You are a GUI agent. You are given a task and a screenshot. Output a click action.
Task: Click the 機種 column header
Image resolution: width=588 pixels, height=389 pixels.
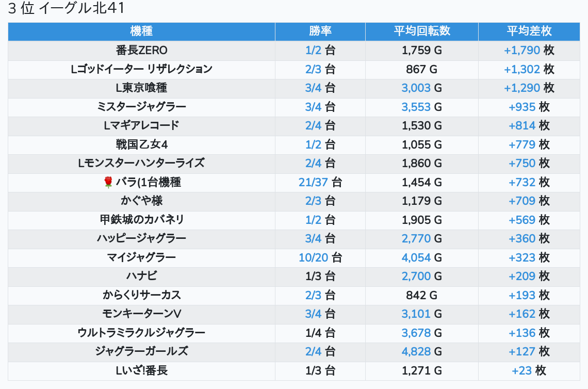point(141,31)
